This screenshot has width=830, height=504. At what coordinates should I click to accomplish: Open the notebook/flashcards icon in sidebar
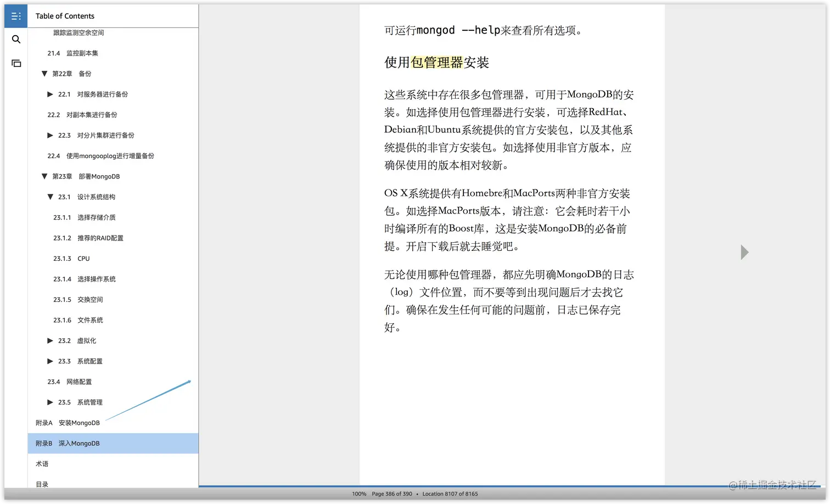(x=16, y=63)
